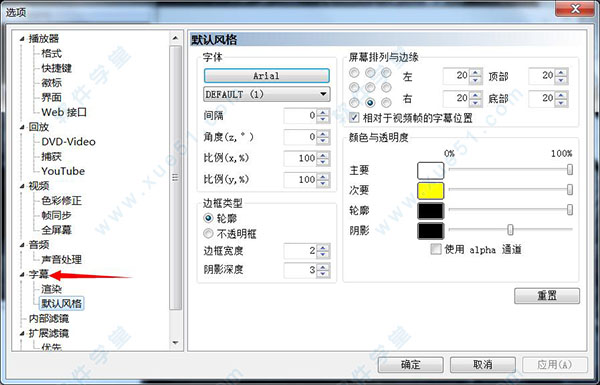Select 色彩修正 in the options tree
Screen dimensions: 600x385
pos(61,201)
